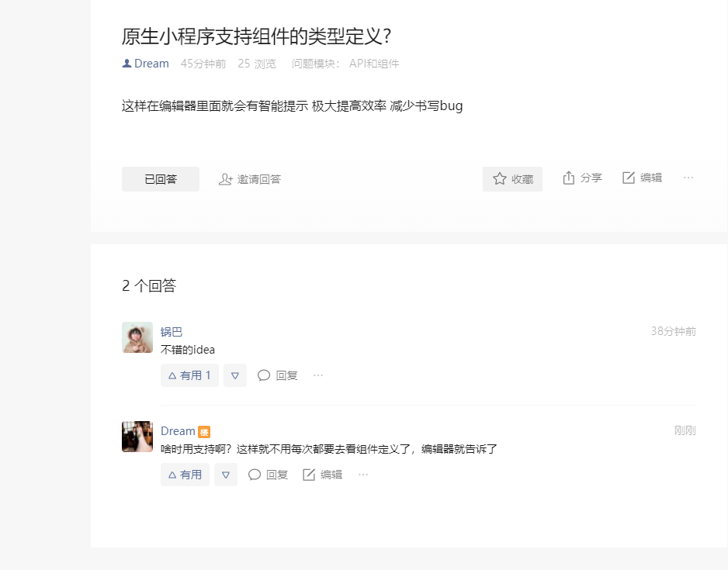Open the API和组件 module category
This screenshot has height=570, width=728.
(x=374, y=64)
